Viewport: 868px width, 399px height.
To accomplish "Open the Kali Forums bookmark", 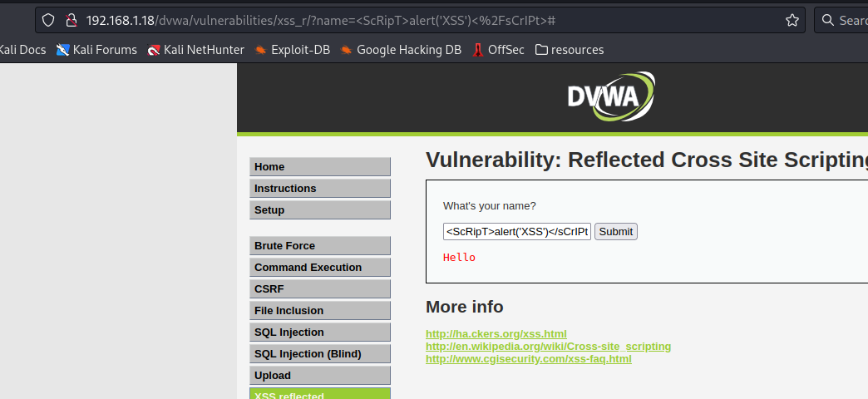I will [x=96, y=50].
